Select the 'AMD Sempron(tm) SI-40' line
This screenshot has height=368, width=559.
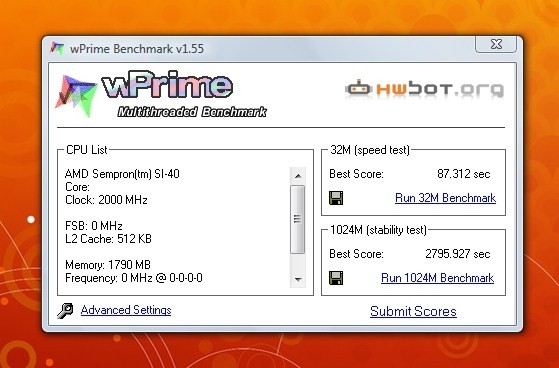122,174
